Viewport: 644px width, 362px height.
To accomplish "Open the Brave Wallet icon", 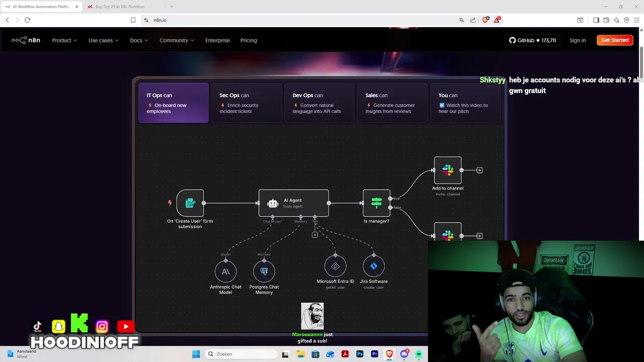I will [606, 20].
